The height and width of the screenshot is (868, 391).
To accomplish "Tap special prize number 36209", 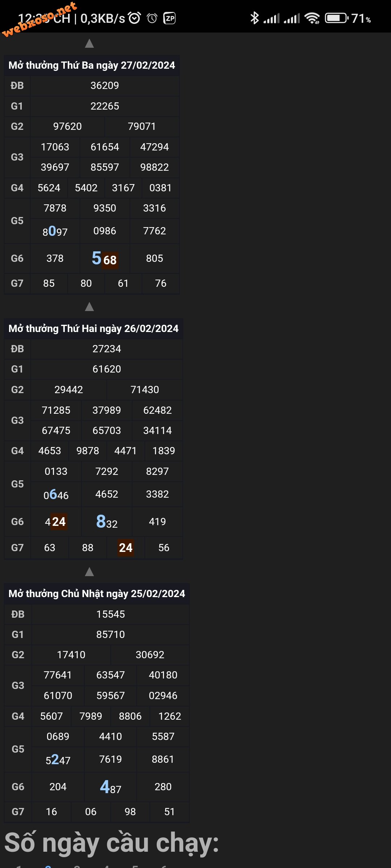I will pos(105,86).
